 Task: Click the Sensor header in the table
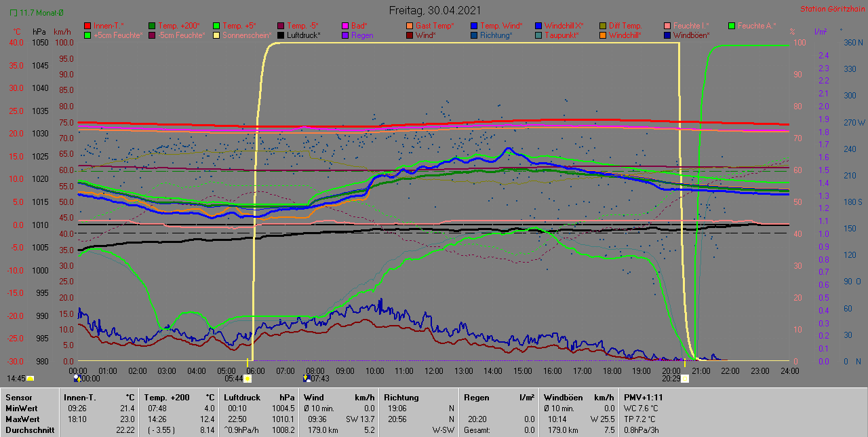point(18,397)
